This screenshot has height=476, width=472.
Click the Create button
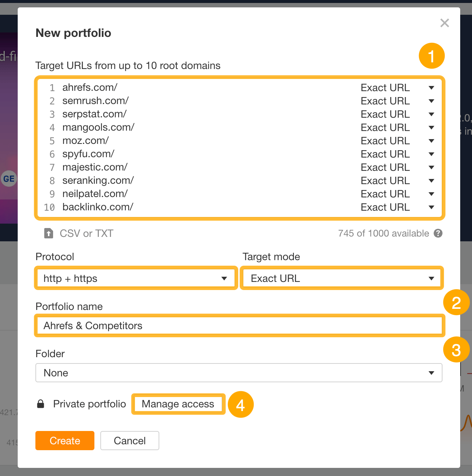pos(65,441)
